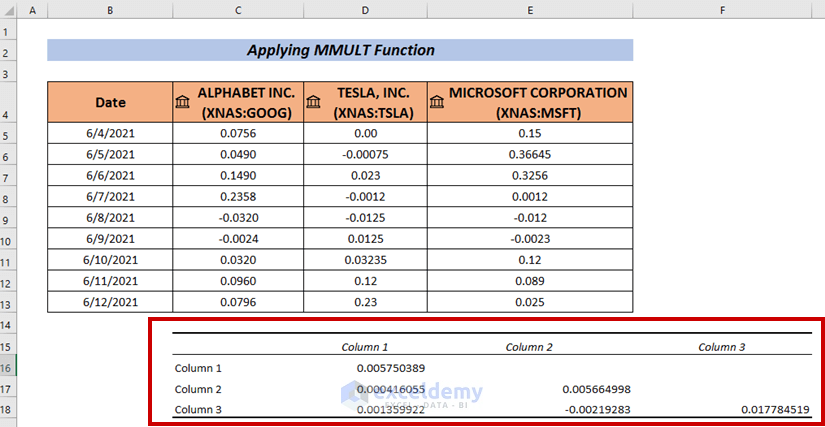
Task: Select the date cell 6/4/2021
Action: pos(110,134)
